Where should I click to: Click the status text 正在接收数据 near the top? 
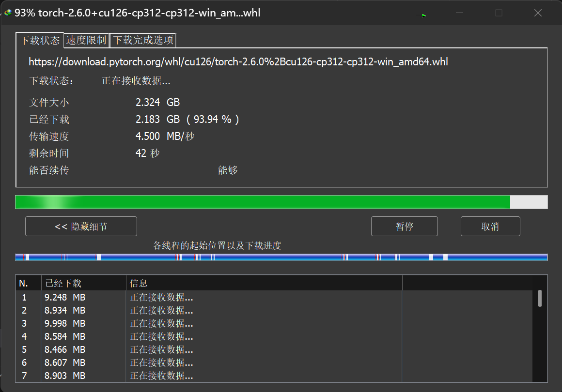click(136, 81)
